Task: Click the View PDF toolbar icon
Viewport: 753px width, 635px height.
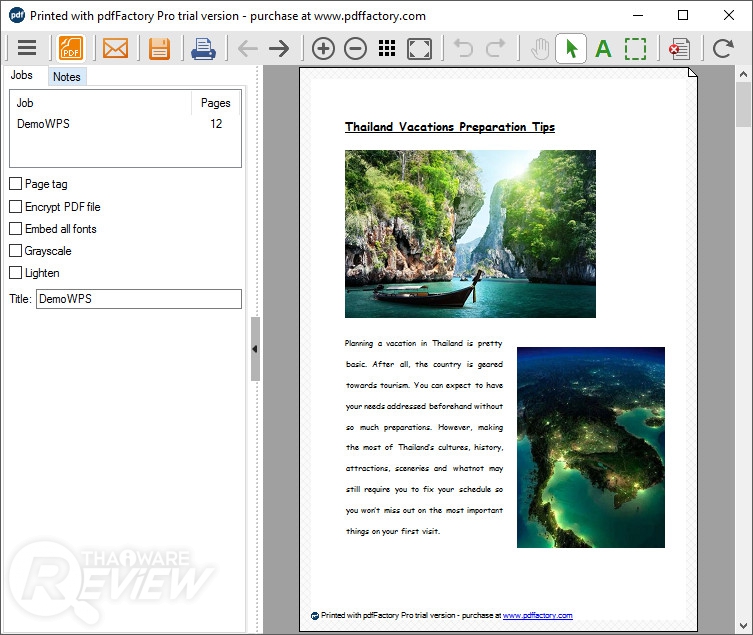Action: 71,48
